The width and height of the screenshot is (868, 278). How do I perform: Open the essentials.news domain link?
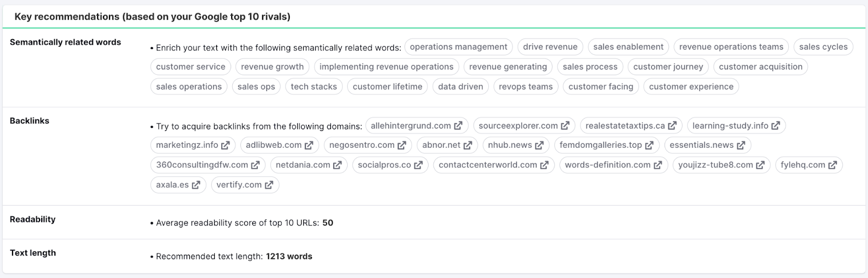701,146
